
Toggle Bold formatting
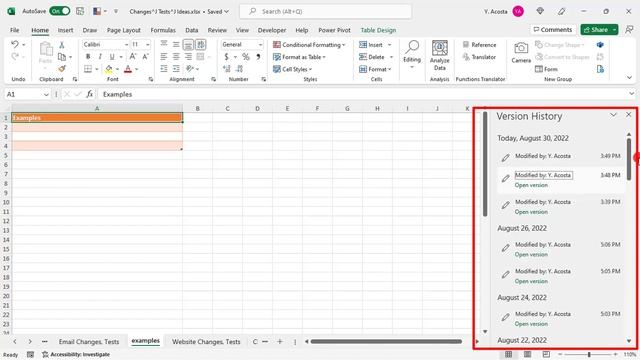click(x=88, y=57)
